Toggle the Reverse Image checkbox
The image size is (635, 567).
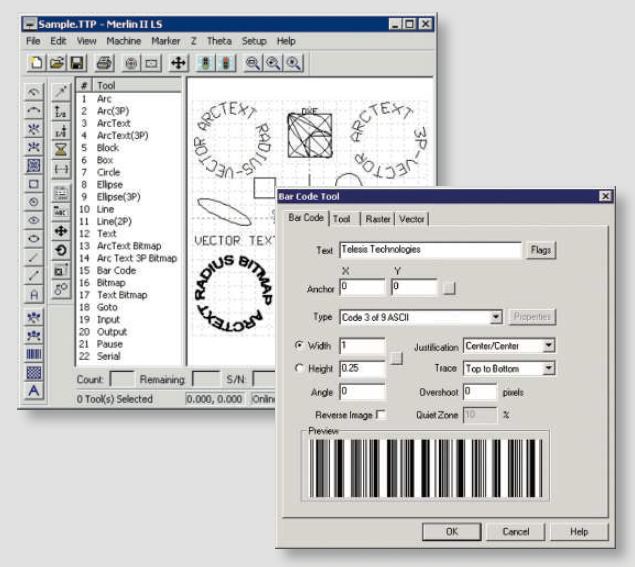click(x=381, y=415)
